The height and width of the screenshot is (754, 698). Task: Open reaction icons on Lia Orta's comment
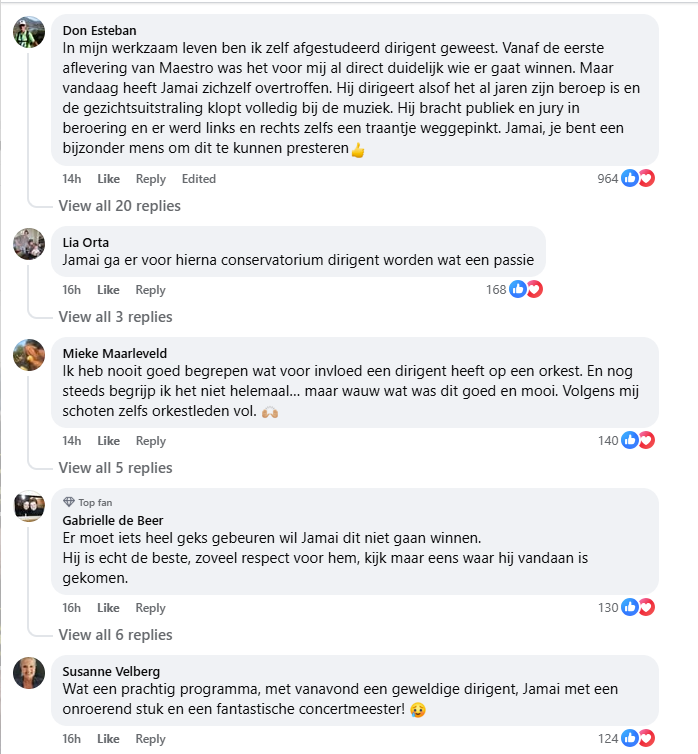[x=525, y=290]
